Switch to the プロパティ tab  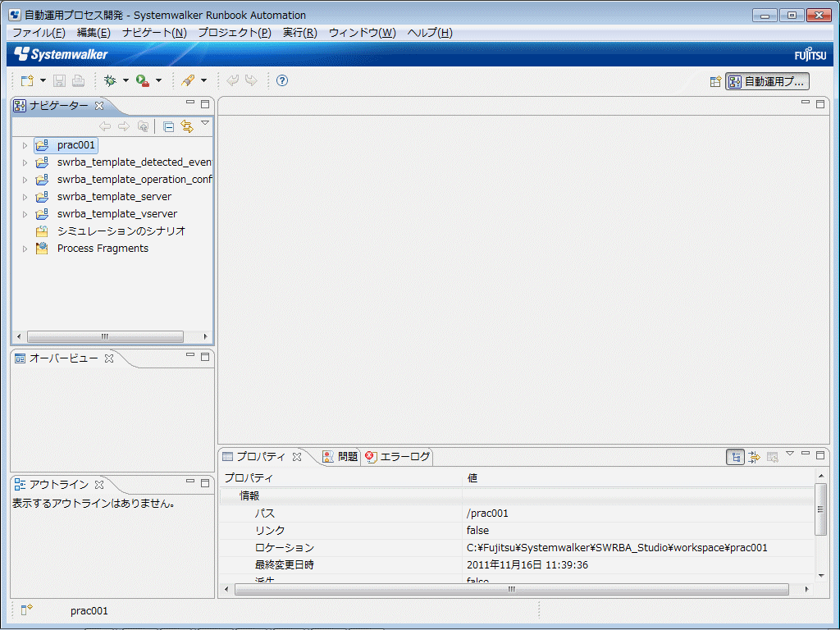pos(261,456)
